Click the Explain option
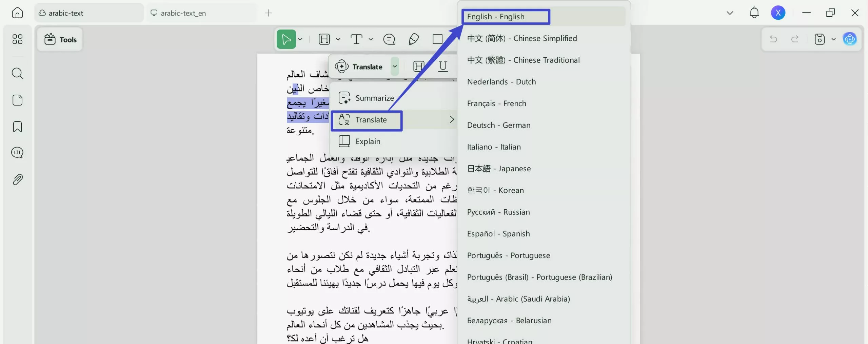868x344 pixels. [x=368, y=141]
